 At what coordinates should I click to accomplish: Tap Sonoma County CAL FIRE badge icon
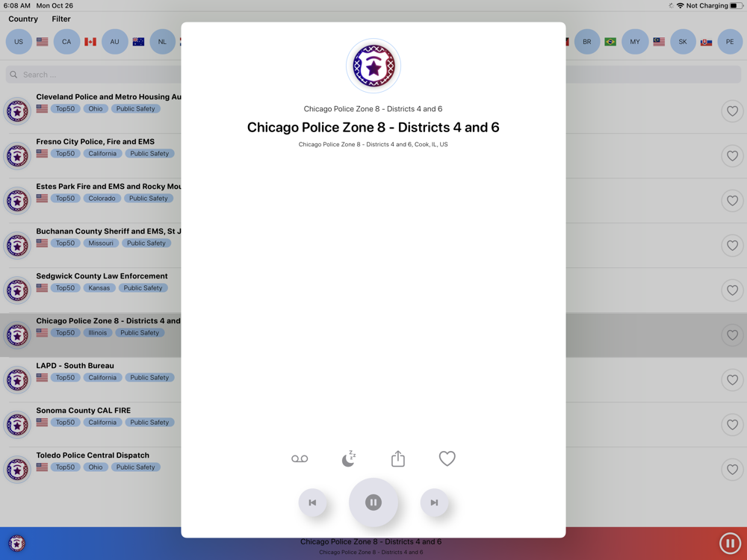click(x=17, y=424)
